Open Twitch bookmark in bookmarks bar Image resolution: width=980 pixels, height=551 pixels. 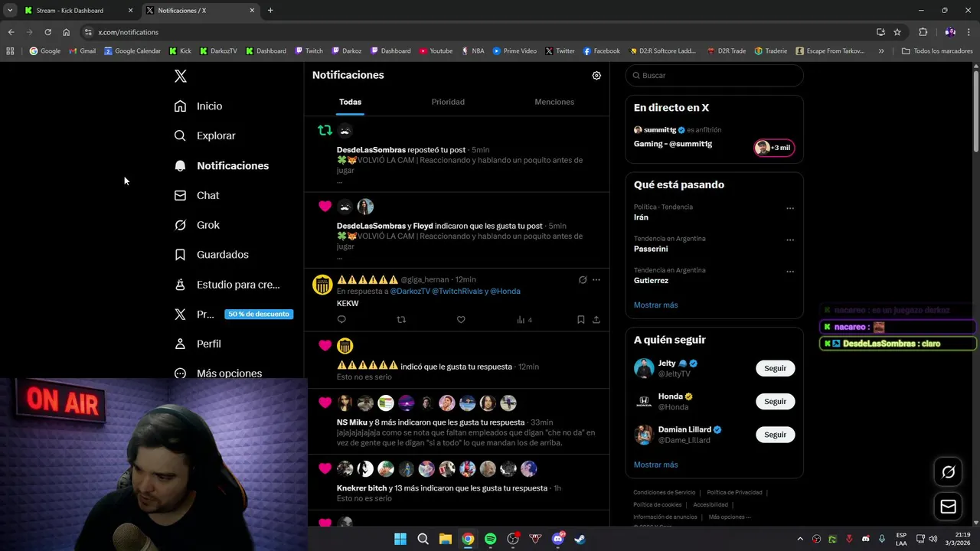click(309, 51)
